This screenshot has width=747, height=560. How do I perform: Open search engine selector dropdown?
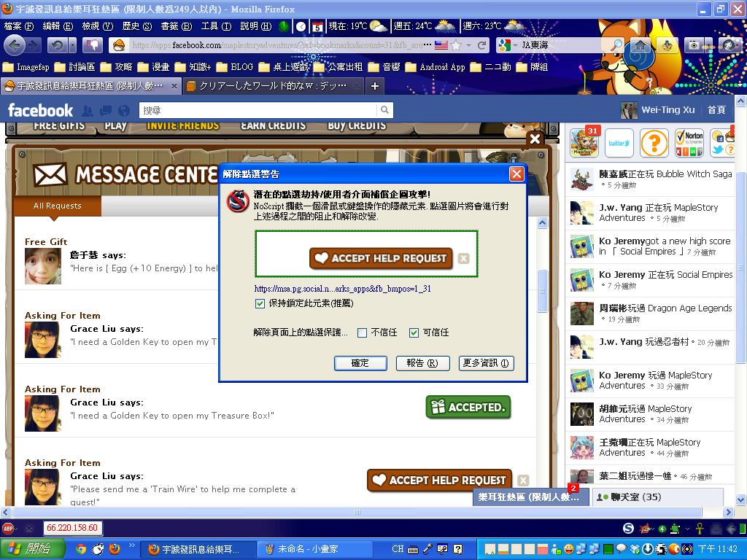pos(516,45)
